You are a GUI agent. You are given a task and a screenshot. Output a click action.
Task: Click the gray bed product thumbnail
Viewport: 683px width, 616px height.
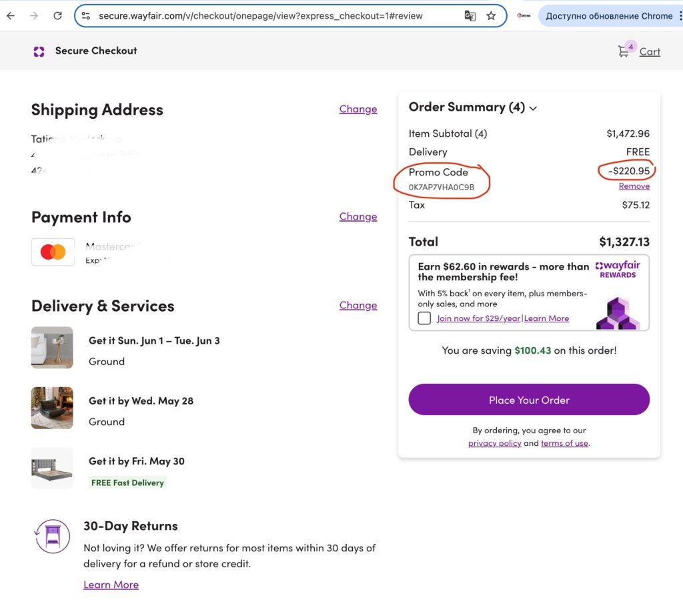coord(52,468)
